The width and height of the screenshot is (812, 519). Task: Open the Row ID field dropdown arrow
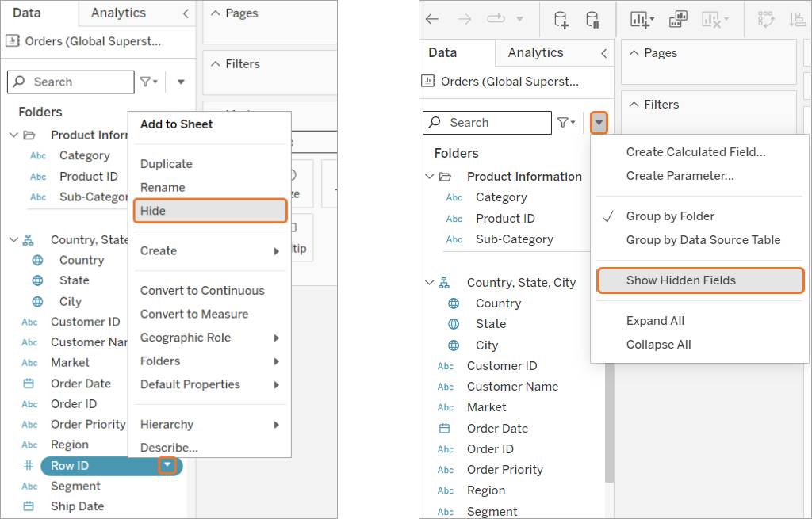167,465
